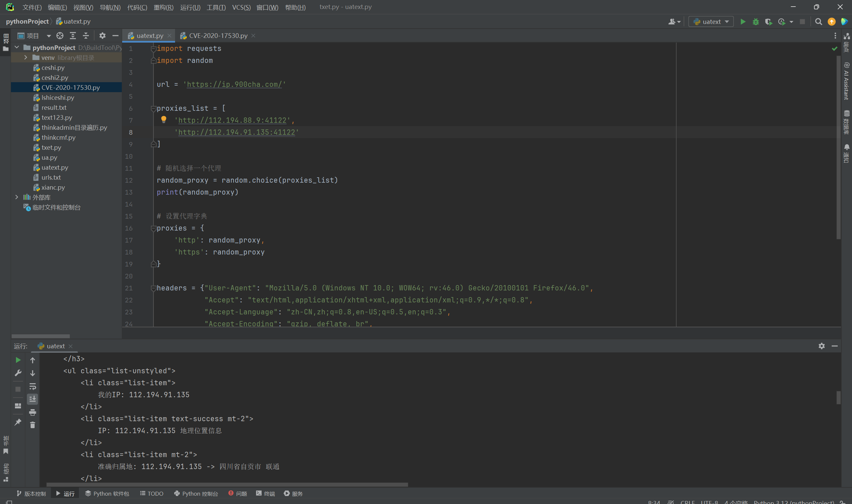Hide the run tool window

click(x=835, y=346)
